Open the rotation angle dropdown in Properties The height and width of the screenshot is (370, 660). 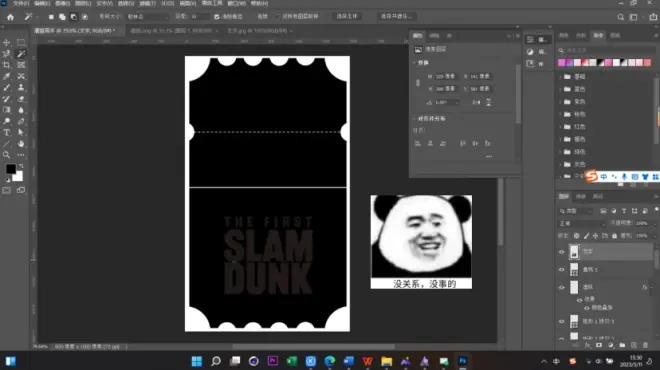coord(447,102)
